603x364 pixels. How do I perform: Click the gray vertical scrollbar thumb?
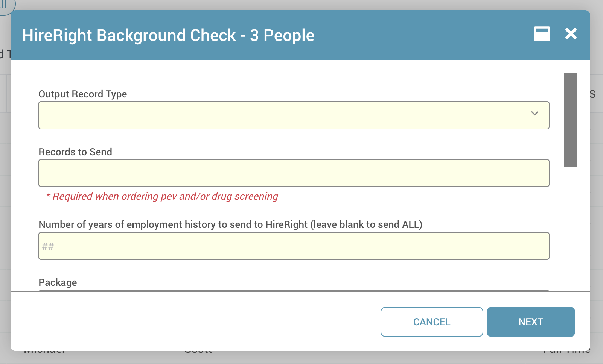tap(570, 120)
